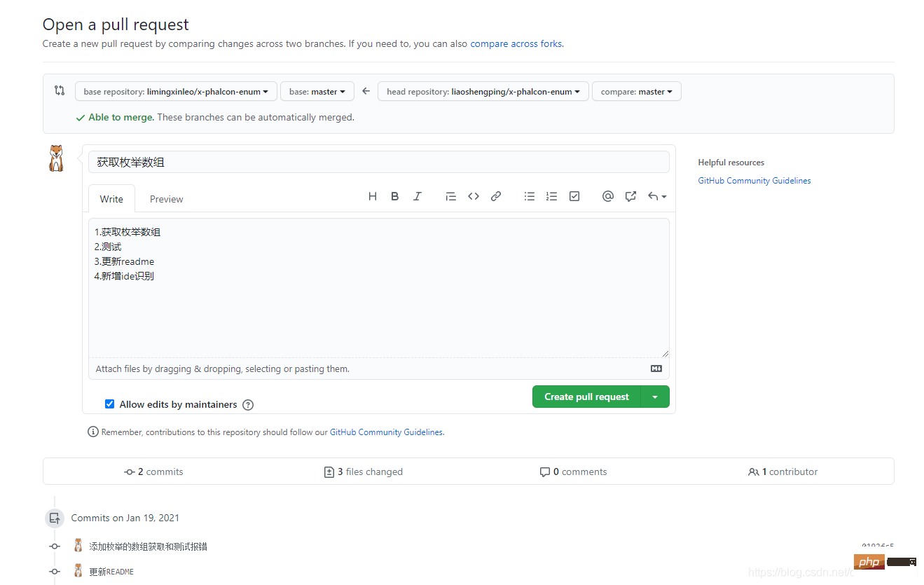
Task: Open the 1 contributor tab
Action: click(783, 472)
